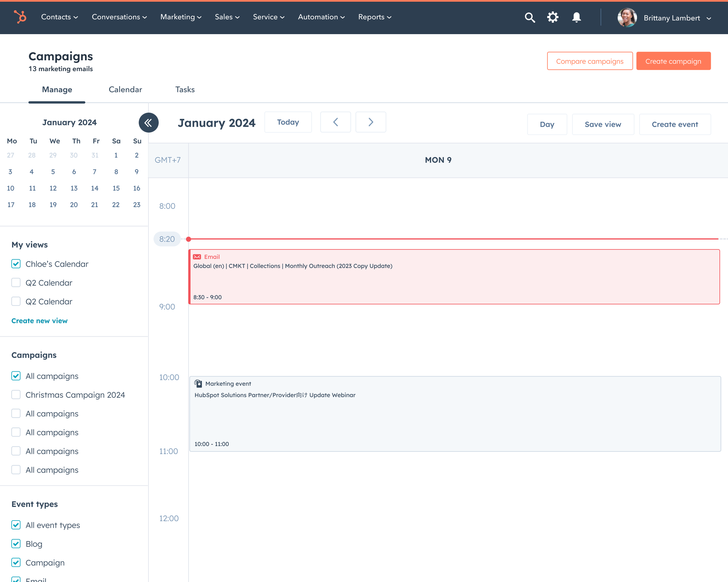
Task: Click the HubSpot sprocket logo
Action: coord(20,17)
